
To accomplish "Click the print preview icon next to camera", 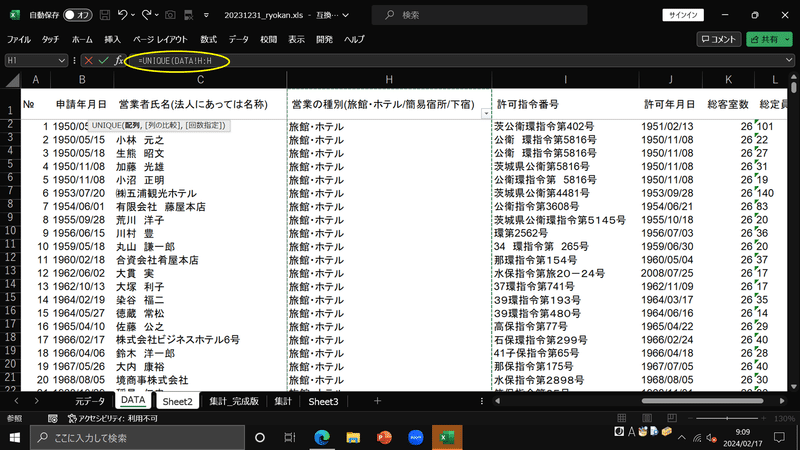I will (189, 15).
